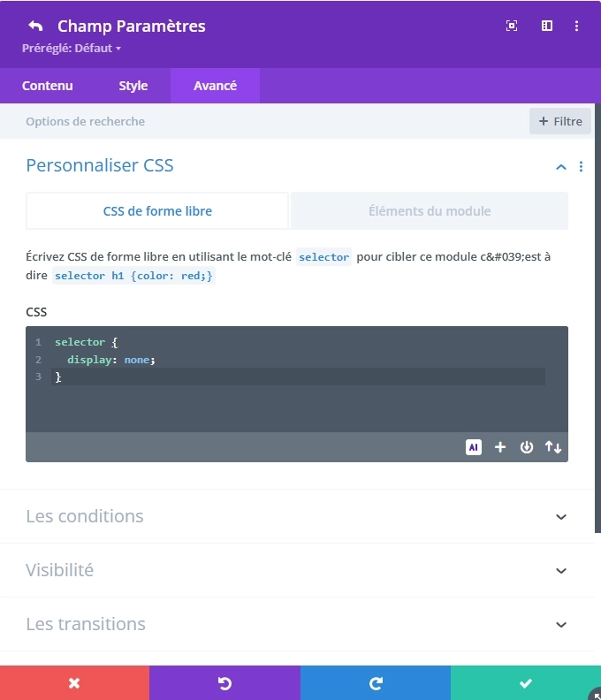This screenshot has width=601, height=700.
Task: Click the purple undo button
Action: pyautogui.click(x=224, y=683)
